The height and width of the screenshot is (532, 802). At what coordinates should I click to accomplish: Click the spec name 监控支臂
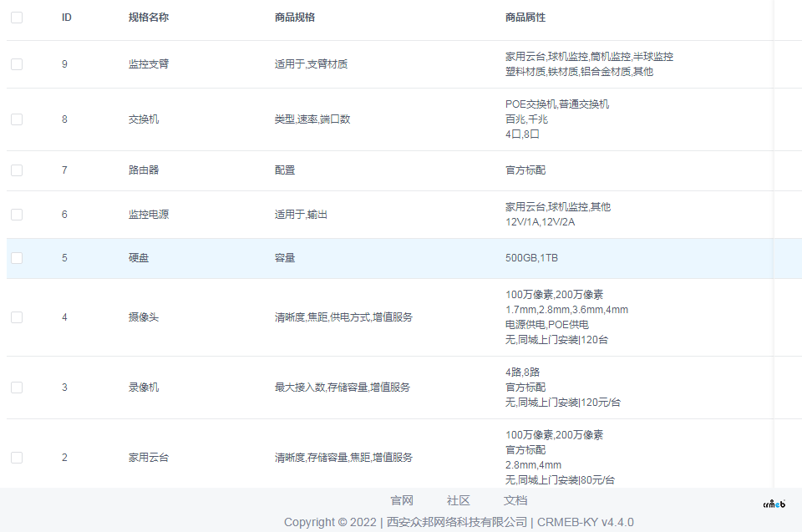(149, 64)
